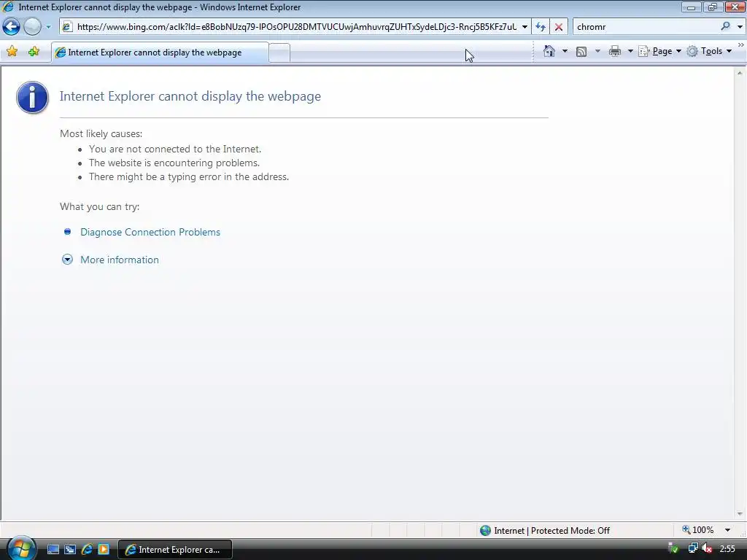This screenshot has width=747, height=560.
Task: Click the muted volume tray icon
Action: 707,549
